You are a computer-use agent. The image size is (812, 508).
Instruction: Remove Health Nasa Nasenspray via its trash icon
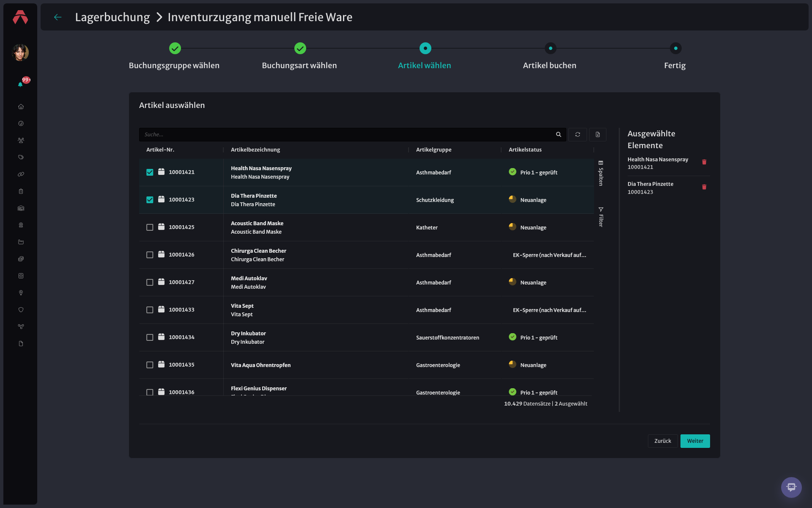[x=704, y=162]
